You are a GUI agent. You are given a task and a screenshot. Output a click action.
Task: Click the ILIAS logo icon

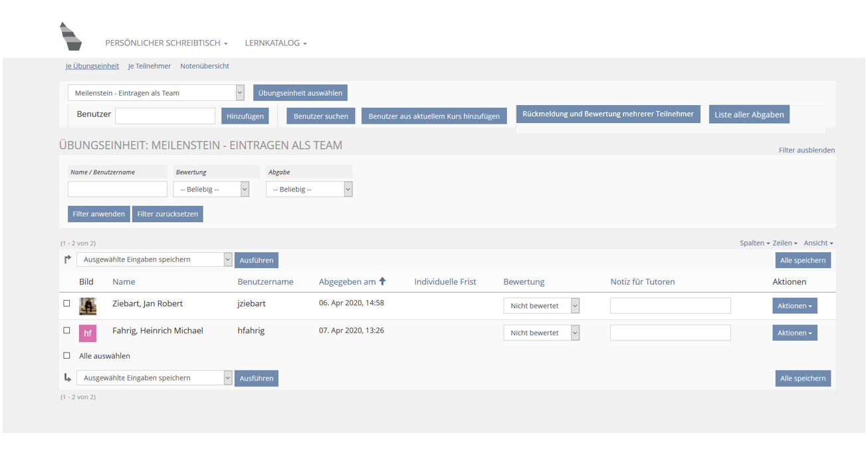click(x=70, y=37)
